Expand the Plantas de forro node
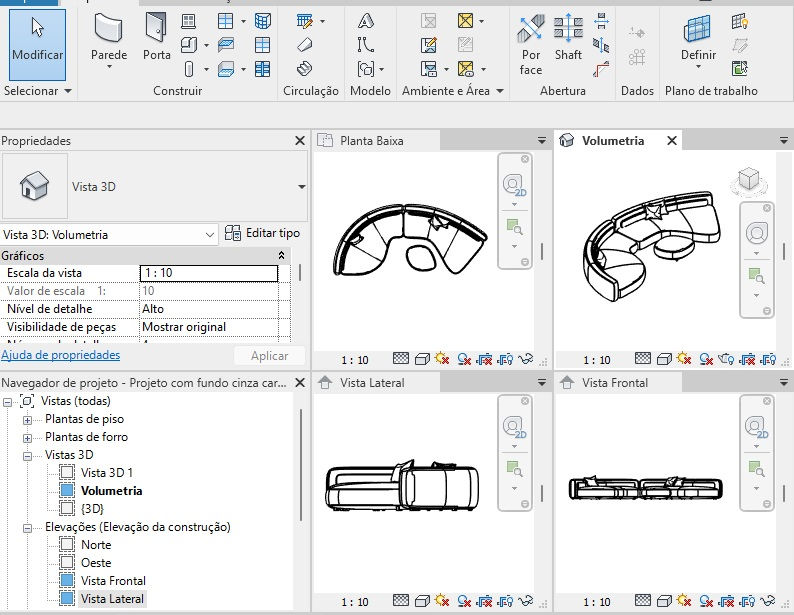The image size is (794, 615). coord(27,438)
